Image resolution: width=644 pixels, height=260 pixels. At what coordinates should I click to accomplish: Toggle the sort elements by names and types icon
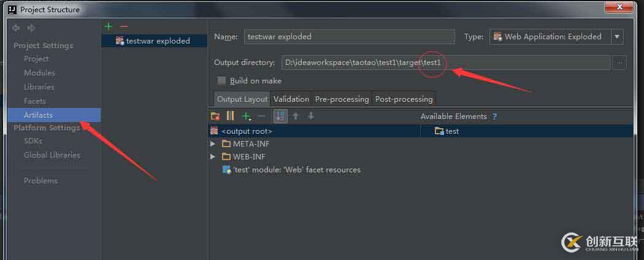280,116
